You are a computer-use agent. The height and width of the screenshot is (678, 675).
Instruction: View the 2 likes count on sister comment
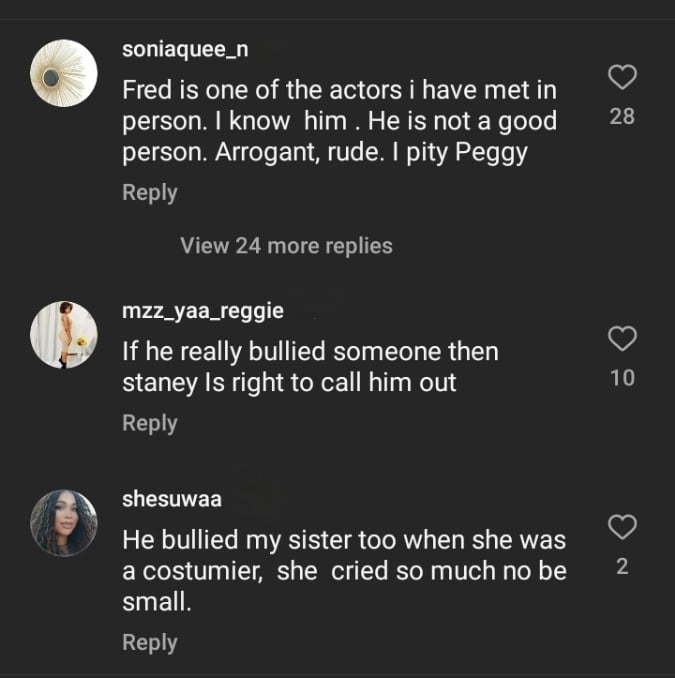(622, 566)
